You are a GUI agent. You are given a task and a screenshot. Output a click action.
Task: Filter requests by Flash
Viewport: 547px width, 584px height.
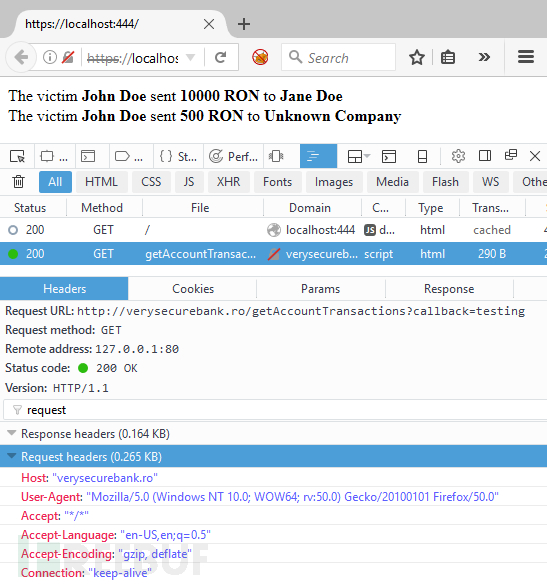coord(445,182)
